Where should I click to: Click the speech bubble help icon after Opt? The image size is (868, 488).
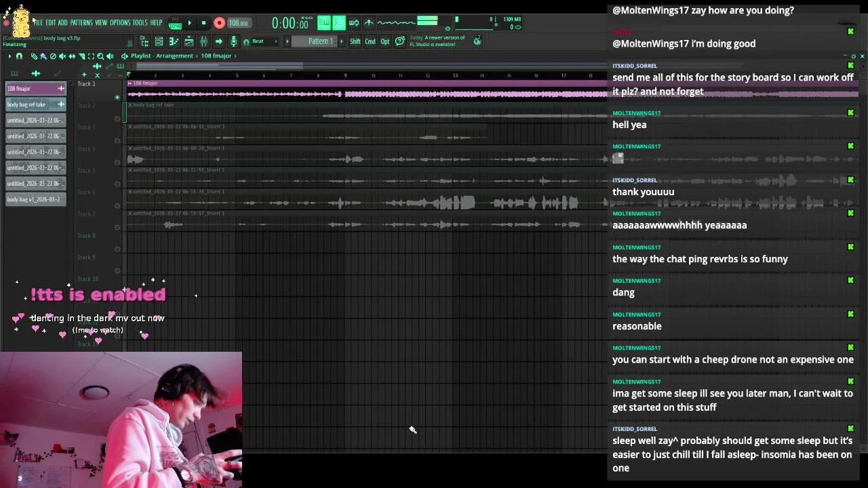point(400,41)
